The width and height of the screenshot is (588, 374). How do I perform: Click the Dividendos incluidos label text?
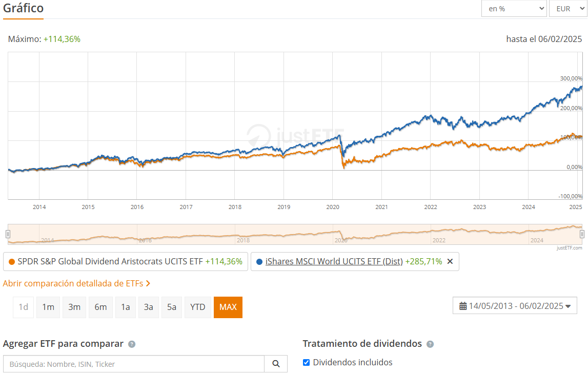(x=353, y=362)
